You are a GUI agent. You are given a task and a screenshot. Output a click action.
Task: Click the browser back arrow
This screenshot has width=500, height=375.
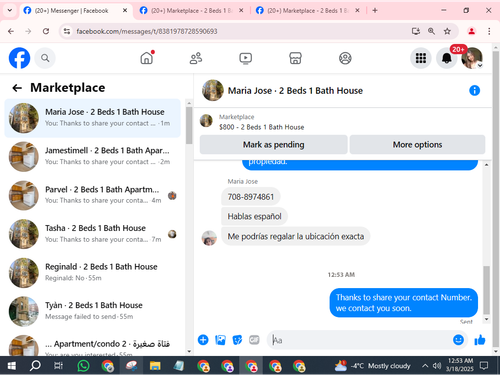pos(11,31)
